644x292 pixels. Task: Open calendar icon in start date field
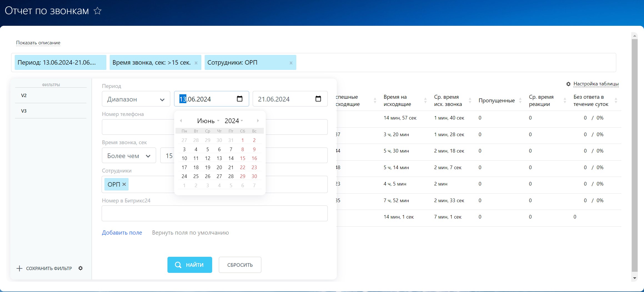click(x=239, y=99)
